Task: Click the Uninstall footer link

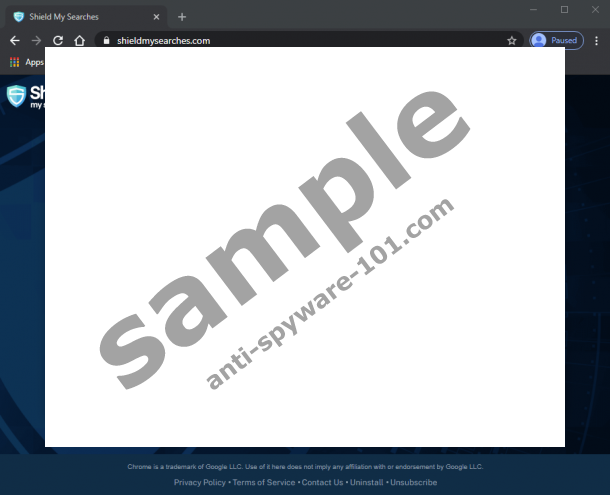Action: [x=367, y=482]
